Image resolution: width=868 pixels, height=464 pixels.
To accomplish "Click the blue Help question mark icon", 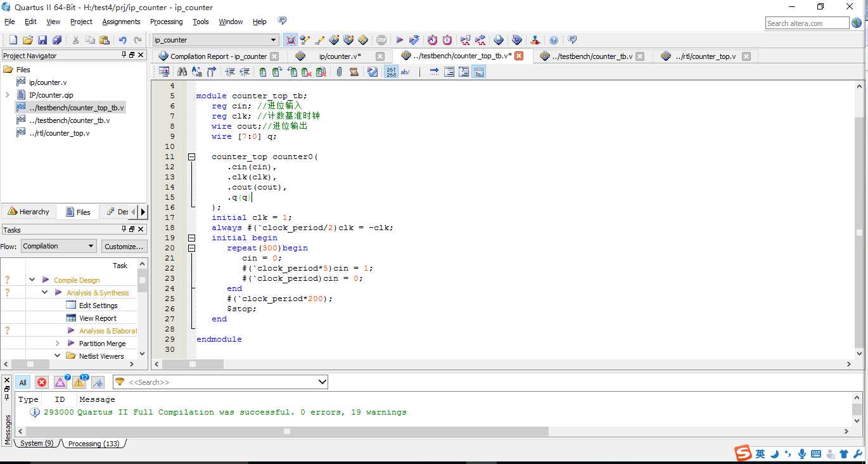I will pyautogui.click(x=554, y=40).
